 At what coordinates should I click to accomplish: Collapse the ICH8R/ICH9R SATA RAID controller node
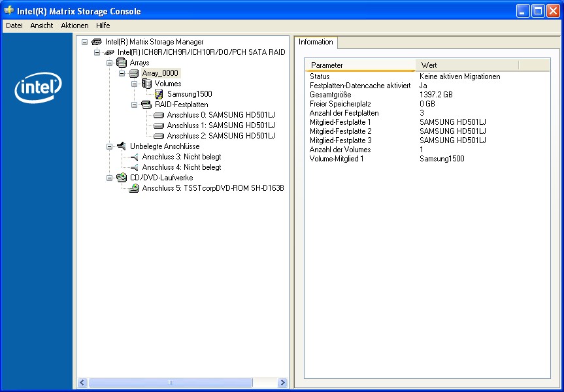pos(97,52)
